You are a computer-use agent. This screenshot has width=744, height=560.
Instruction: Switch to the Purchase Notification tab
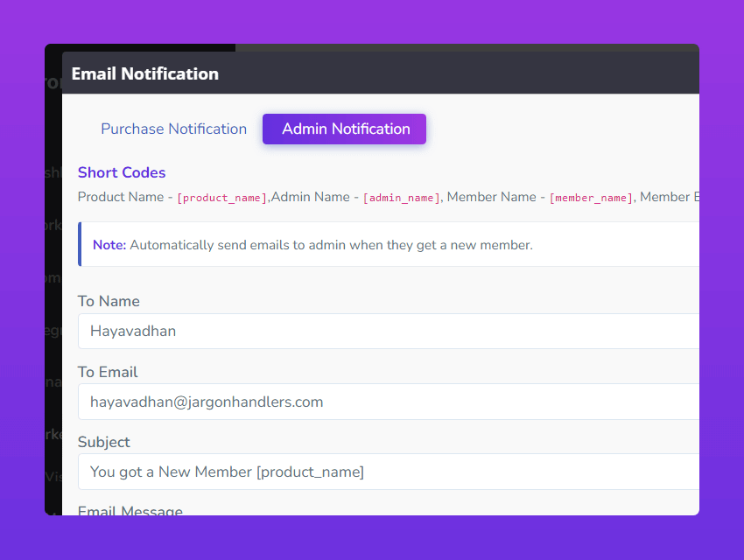(x=173, y=129)
